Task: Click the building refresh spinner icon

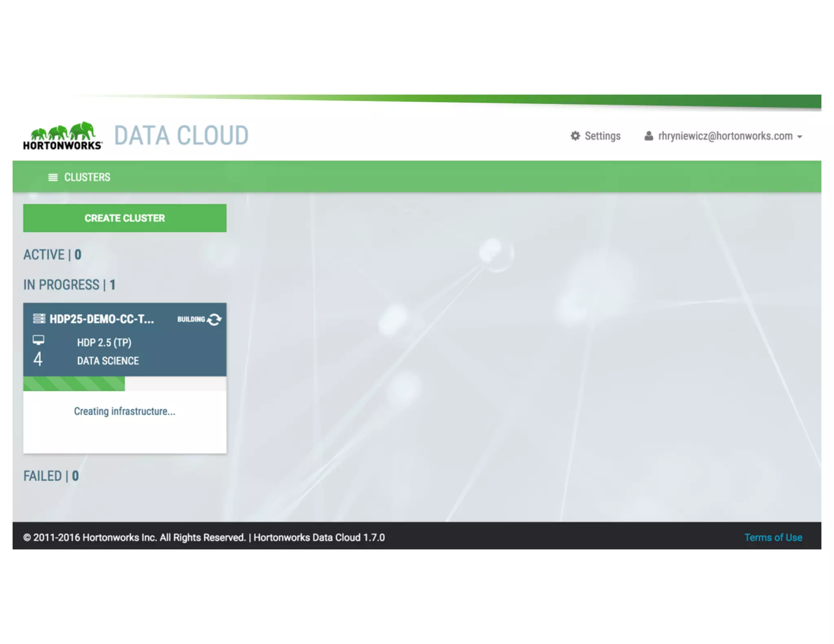Action: 214,320
